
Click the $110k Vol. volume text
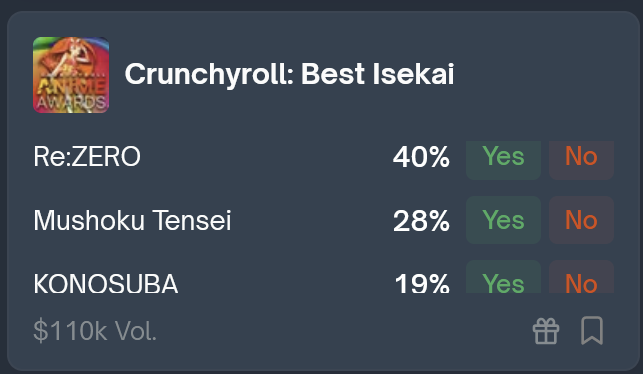95,331
